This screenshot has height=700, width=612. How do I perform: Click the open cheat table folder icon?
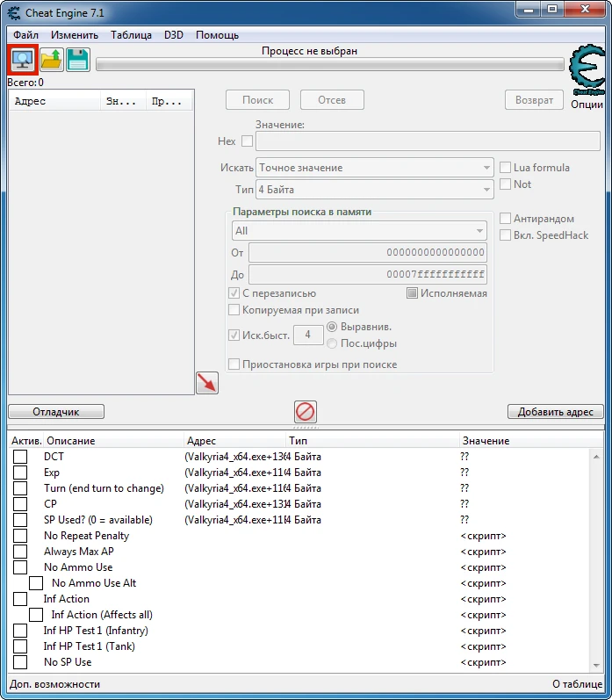click(x=51, y=60)
